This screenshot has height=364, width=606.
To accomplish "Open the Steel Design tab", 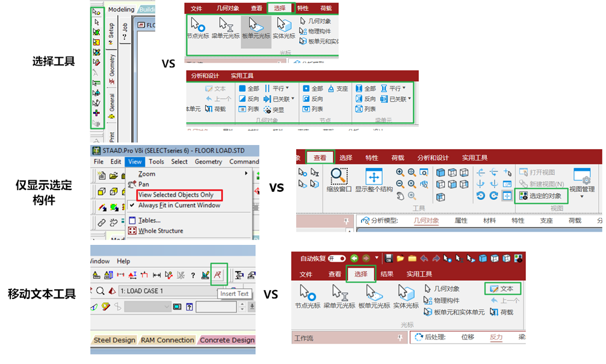I will coord(114,340).
